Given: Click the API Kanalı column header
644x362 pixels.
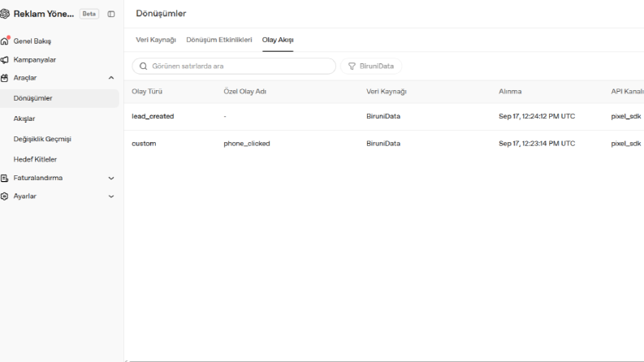Looking at the screenshot, I should [x=627, y=92].
